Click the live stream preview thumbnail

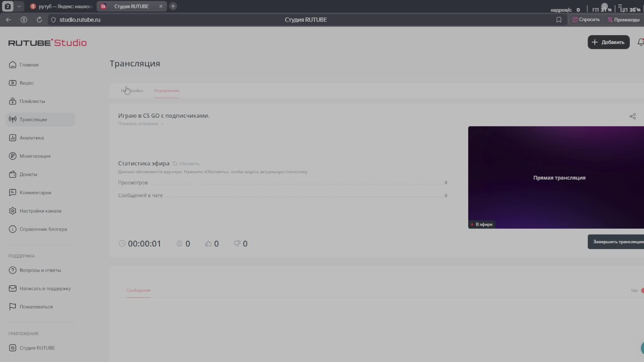click(556, 177)
